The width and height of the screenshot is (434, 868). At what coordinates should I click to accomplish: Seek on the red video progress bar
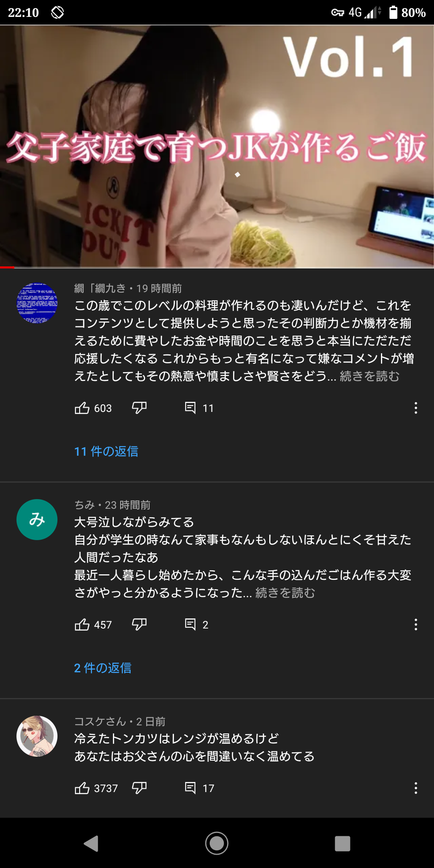click(x=217, y=267)
